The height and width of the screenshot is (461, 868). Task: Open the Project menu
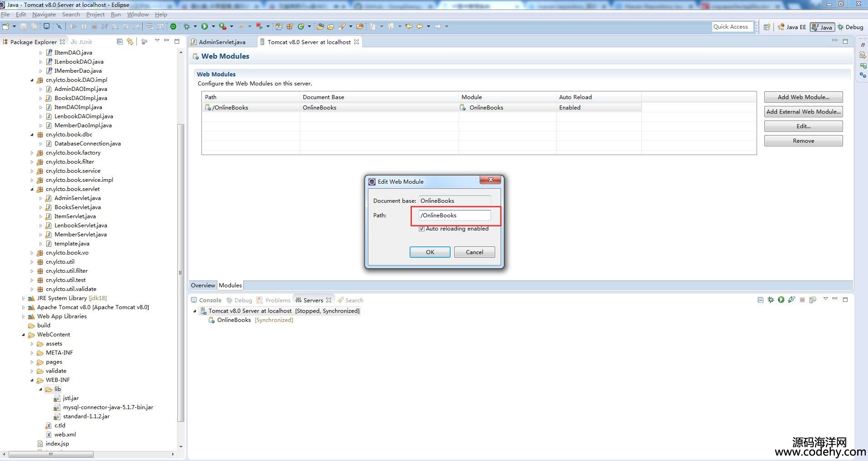[x=95, y=15]
